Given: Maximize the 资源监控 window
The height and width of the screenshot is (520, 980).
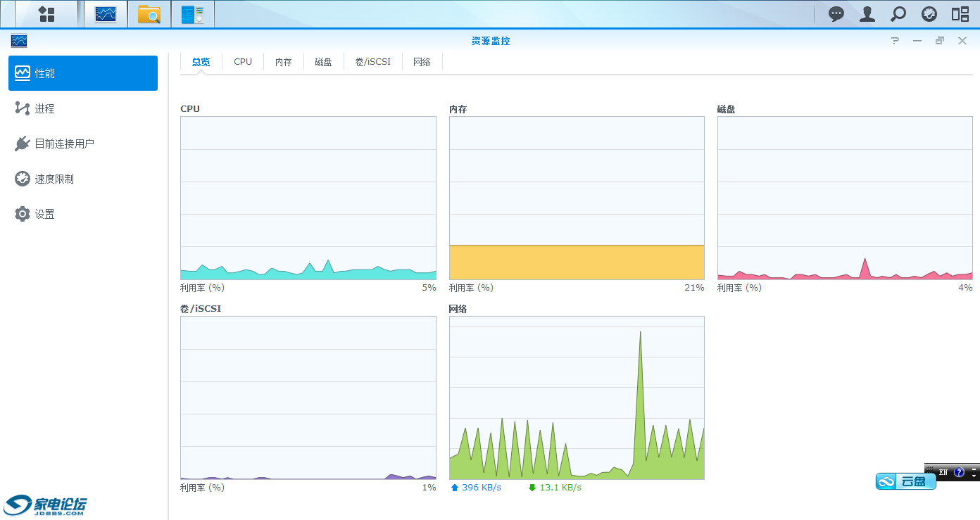Looking at the screenshot, I should tap(940, 41).
